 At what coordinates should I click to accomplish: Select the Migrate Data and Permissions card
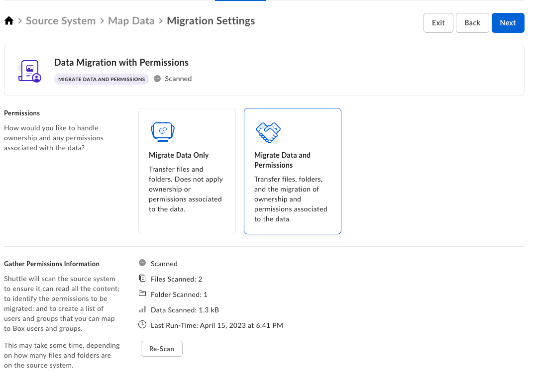point(292,171)
